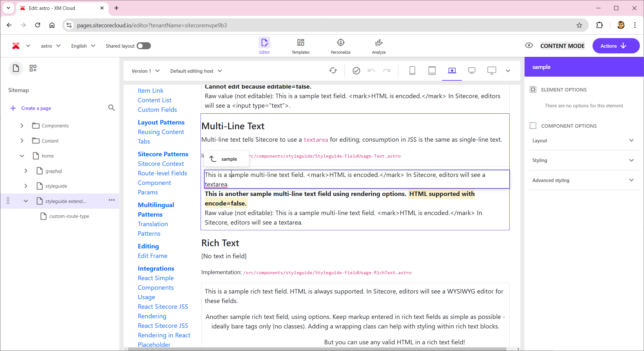Image resolution: width=644 pixels, height=351 pixels.
Task: Switch to the Templates tab
Action: pos(301,46)
